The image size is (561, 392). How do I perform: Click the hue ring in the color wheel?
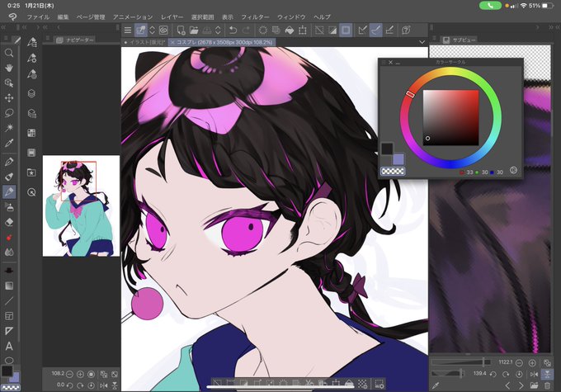click(450, 118)
